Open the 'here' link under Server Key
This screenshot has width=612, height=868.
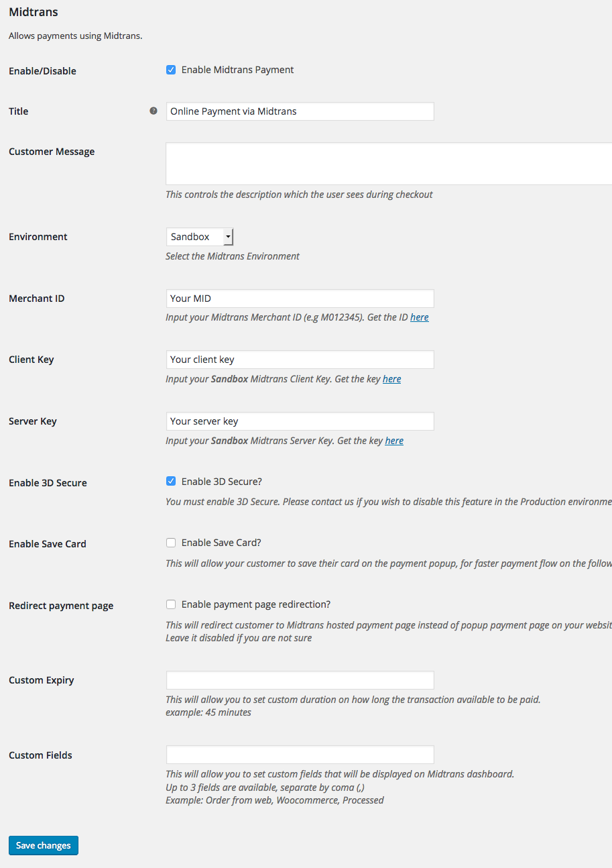pos(394,441)
